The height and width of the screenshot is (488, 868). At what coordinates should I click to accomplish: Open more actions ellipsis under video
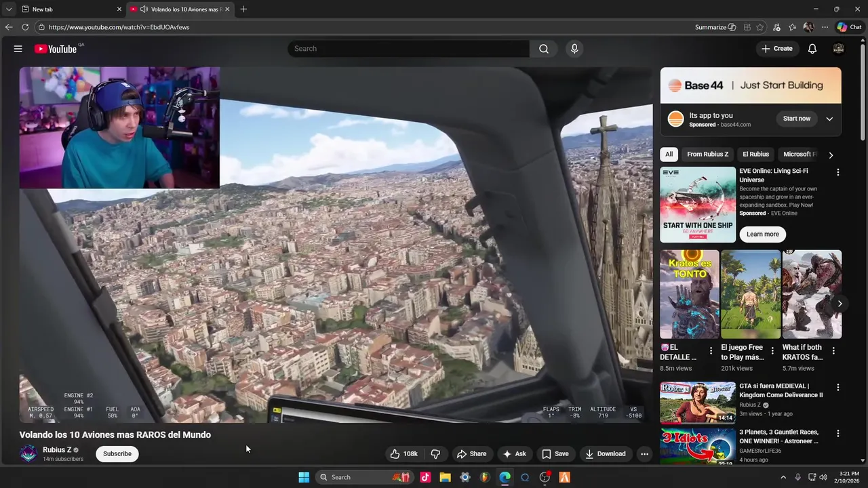pos(644,454)
